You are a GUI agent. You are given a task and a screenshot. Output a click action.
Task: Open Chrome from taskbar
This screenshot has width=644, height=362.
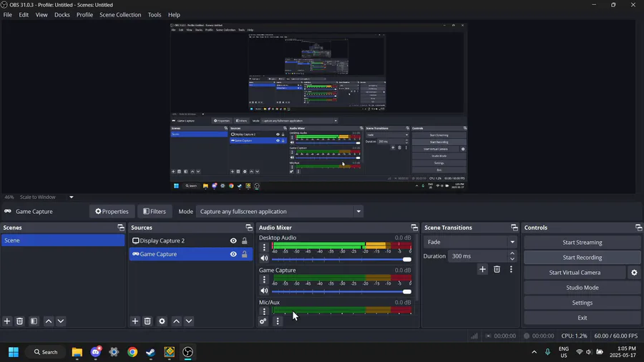coord(132,352)
